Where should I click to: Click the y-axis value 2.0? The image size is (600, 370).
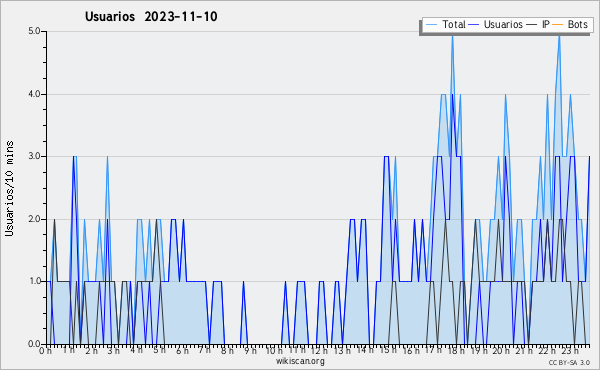point(34,219)
